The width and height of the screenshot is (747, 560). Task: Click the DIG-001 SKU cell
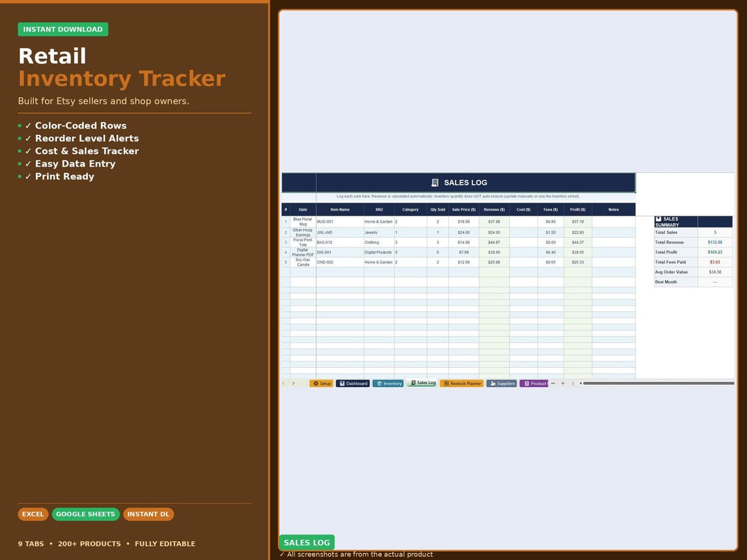pyautogui.click(x=340, y=252)
